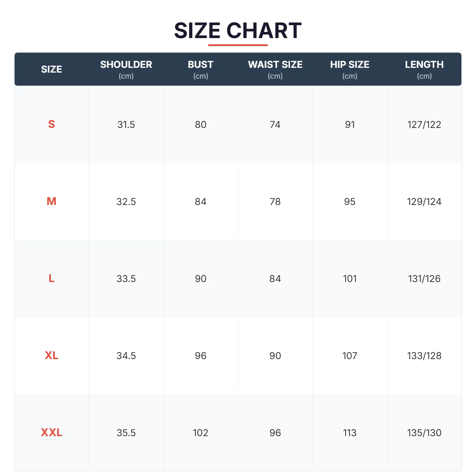The height and width of the screenshot is (476, 476).
Task: Select the S size row label
Action: [51, 124]
